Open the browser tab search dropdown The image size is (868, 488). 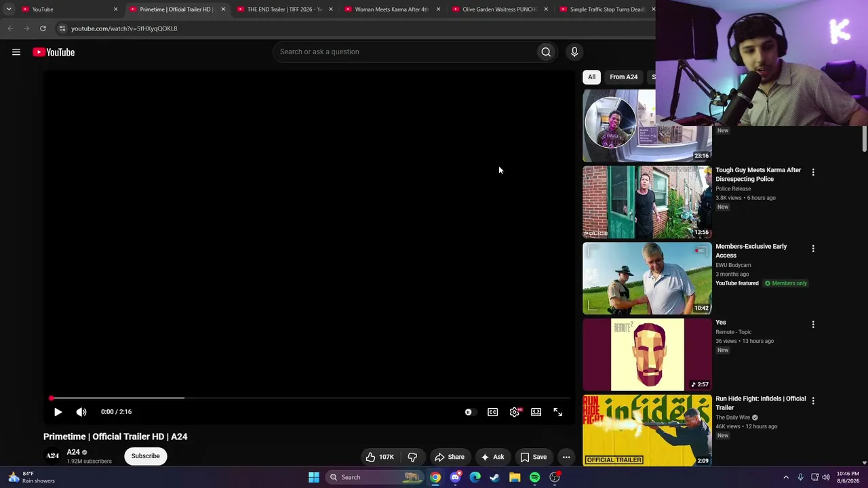point(9,9)
